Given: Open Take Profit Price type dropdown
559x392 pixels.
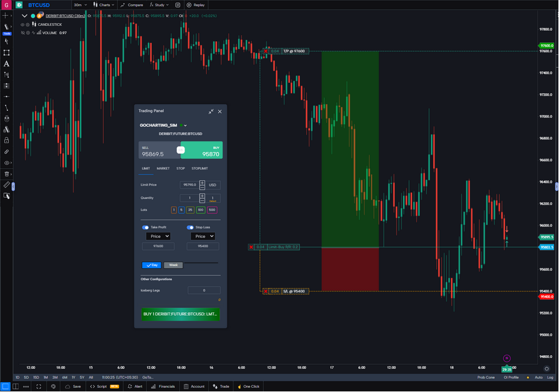Looking at the screenshot, I should (158, 237).
